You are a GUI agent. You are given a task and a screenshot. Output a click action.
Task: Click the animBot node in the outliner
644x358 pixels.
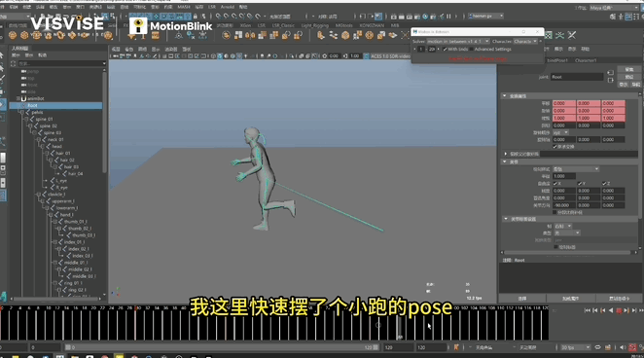point(36,98)
